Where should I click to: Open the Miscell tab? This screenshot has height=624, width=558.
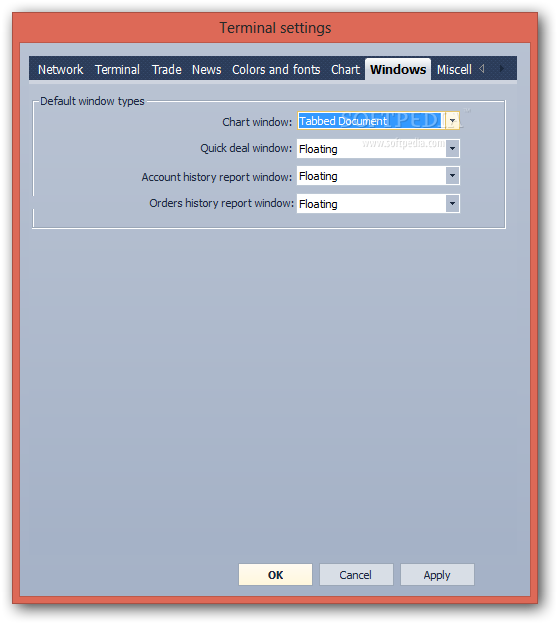454,70
